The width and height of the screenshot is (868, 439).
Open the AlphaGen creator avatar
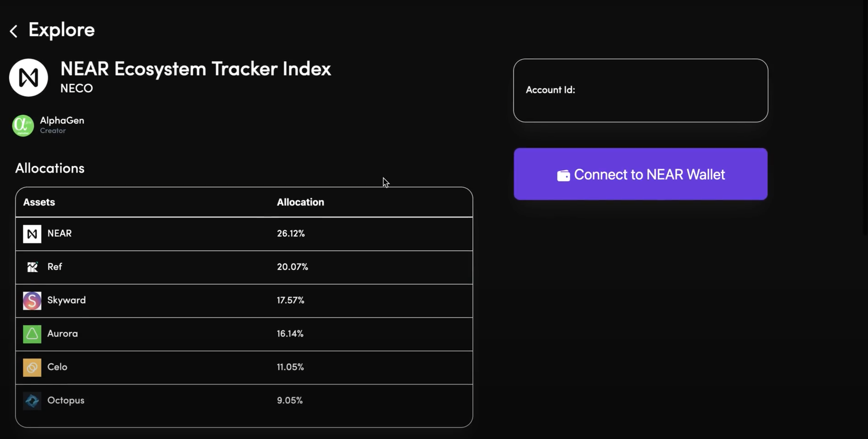point(23,126)
